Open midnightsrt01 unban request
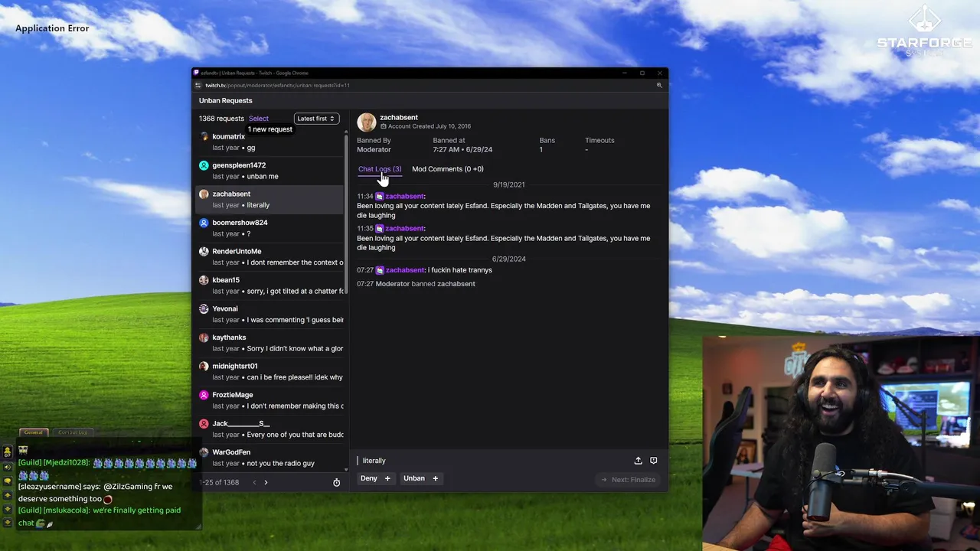Screen dimensions: 980x551 [x=269, y=372]
